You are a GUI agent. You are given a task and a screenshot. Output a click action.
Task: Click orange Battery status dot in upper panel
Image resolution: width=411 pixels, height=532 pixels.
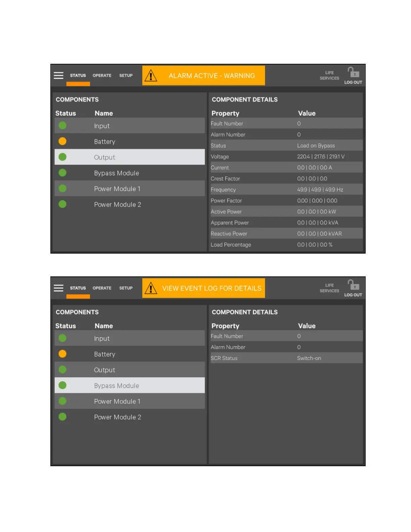coord(62,141)
